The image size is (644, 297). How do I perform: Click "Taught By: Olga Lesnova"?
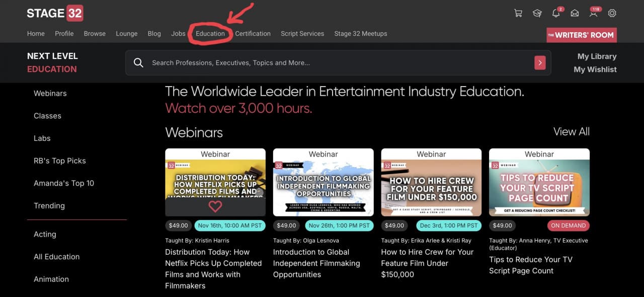click(x=306, y=241)
